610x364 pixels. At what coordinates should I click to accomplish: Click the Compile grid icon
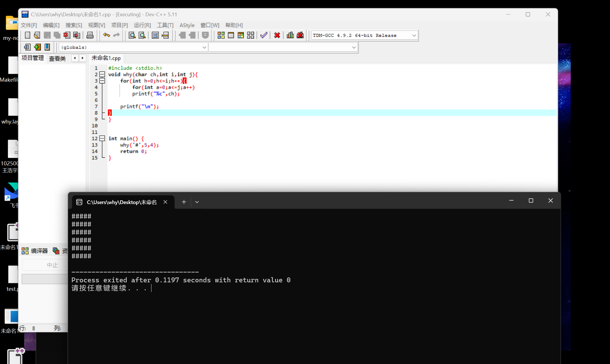pyautogui.click(x=221, y=35)
